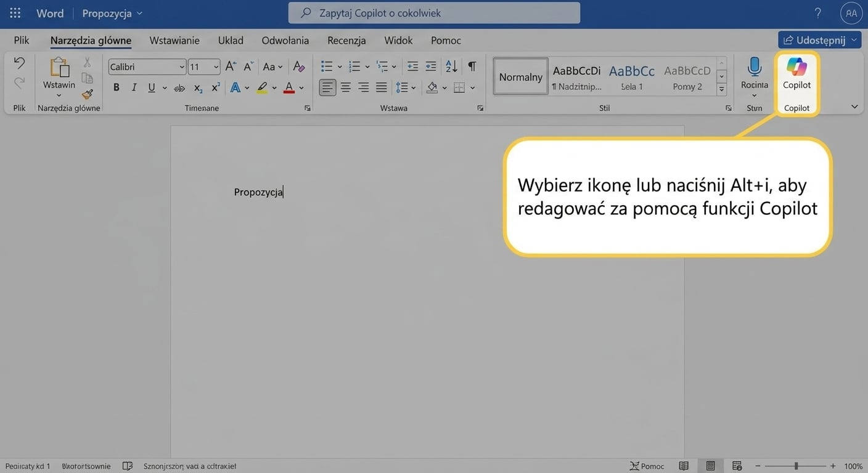Align text to the right
The height and width of the screenshot is (473, 868).
[364, 87]
